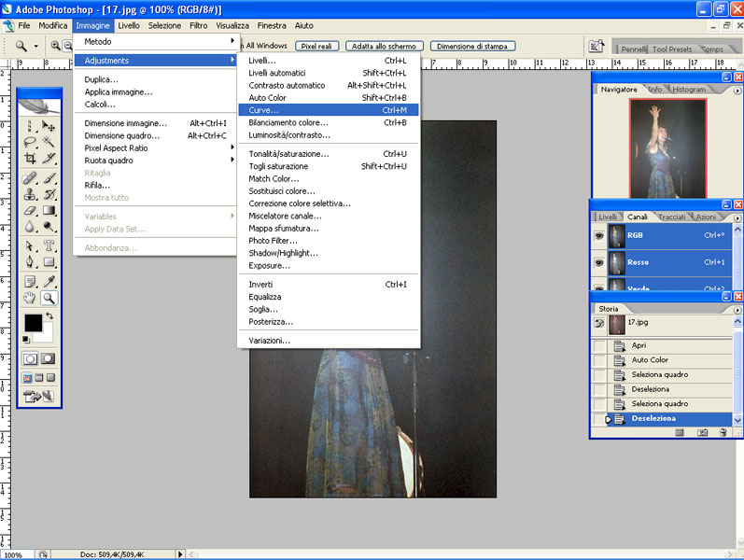Switch to the Tracciati tab
This screenshot has width=744, height=560.
tap(671, 217)
